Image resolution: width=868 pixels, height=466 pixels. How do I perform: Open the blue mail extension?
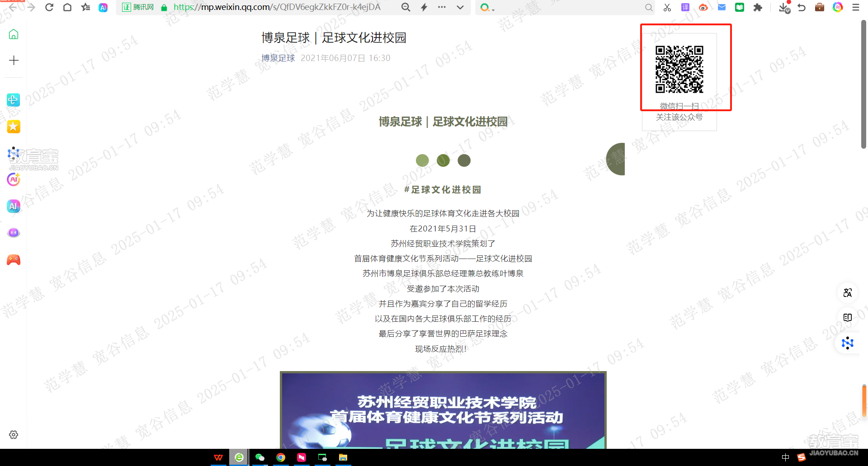722,7
